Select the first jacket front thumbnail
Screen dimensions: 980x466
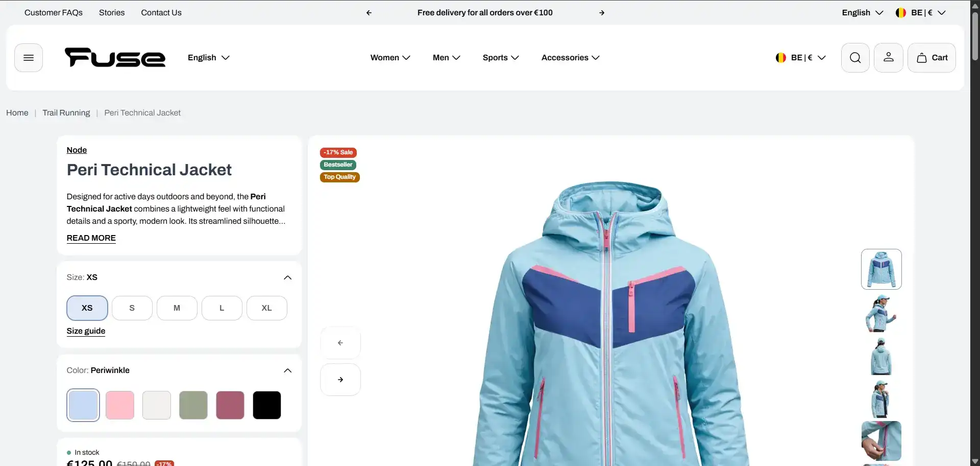point(881,269)
